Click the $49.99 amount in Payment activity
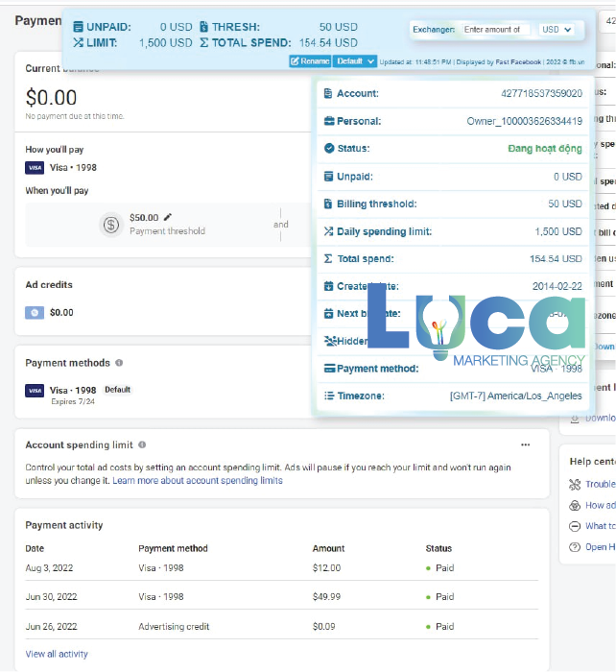 click(x=326, y=596)
